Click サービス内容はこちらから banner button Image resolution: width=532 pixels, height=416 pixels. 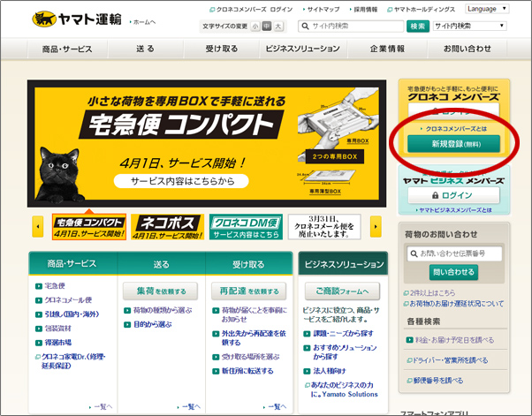point(181,181)
